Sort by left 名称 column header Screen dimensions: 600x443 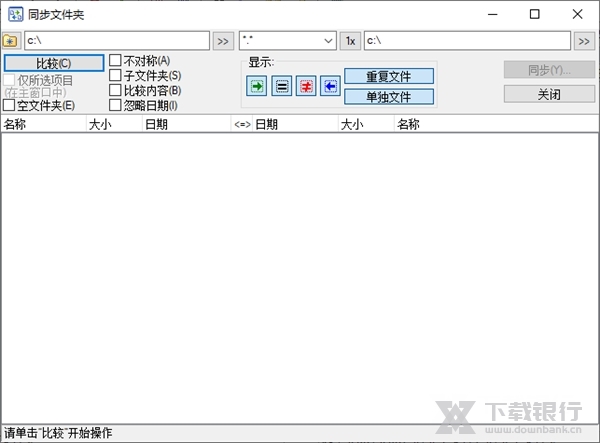(44, 124)
